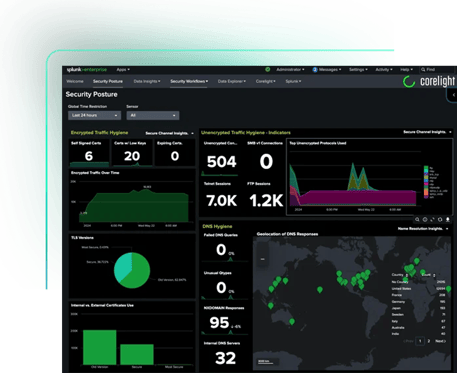Open Global Time Restriction Last 24 hours dropdown
Image resolution: width=457 pixels, height=373 pixels.
click(94, 115)
